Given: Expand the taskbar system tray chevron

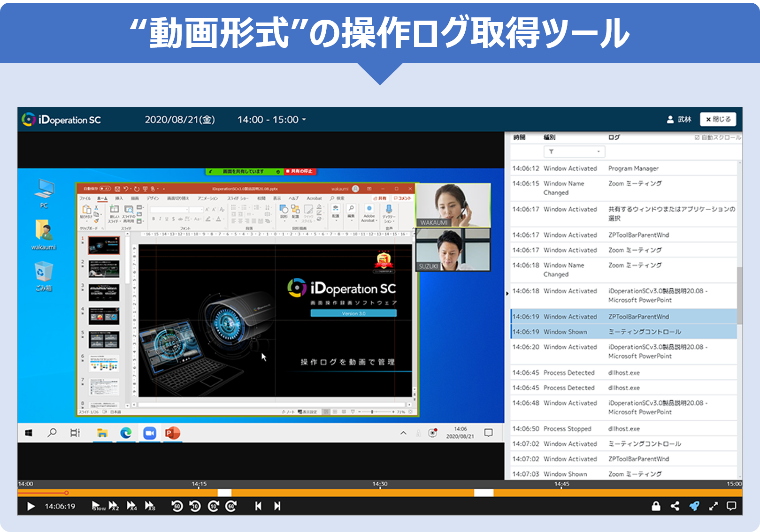Looking at the screenshot, I should point(403,433).
